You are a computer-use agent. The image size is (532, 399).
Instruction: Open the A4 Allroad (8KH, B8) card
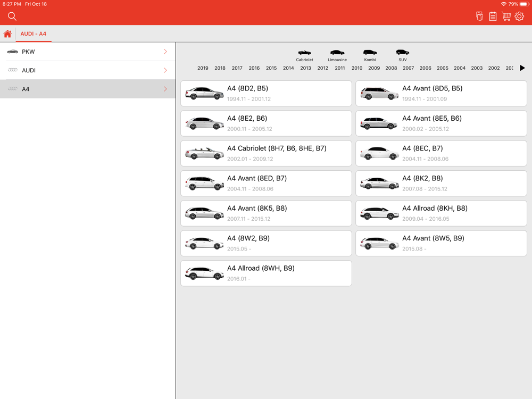441,213
